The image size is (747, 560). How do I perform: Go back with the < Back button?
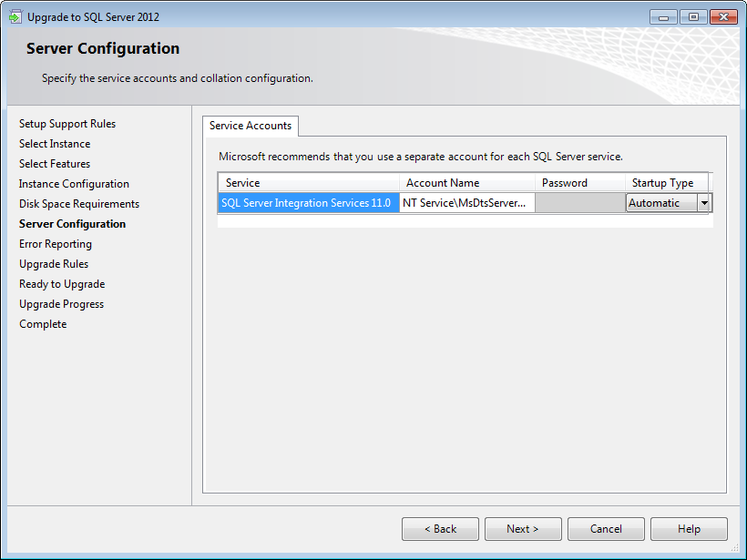[x=440, y=529]
